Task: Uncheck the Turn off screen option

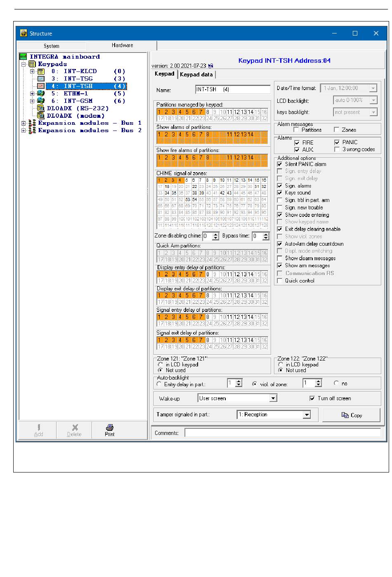Action: 312,399
